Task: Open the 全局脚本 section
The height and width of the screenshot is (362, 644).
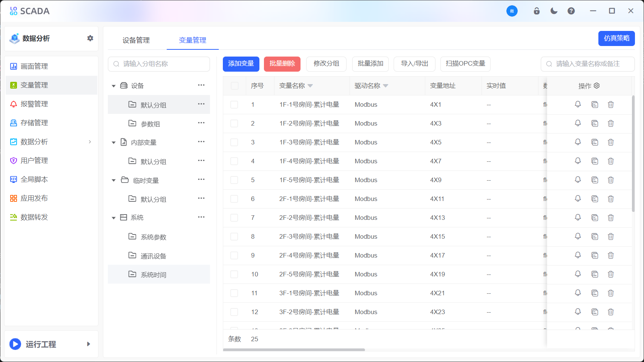Action: point(35,179)
